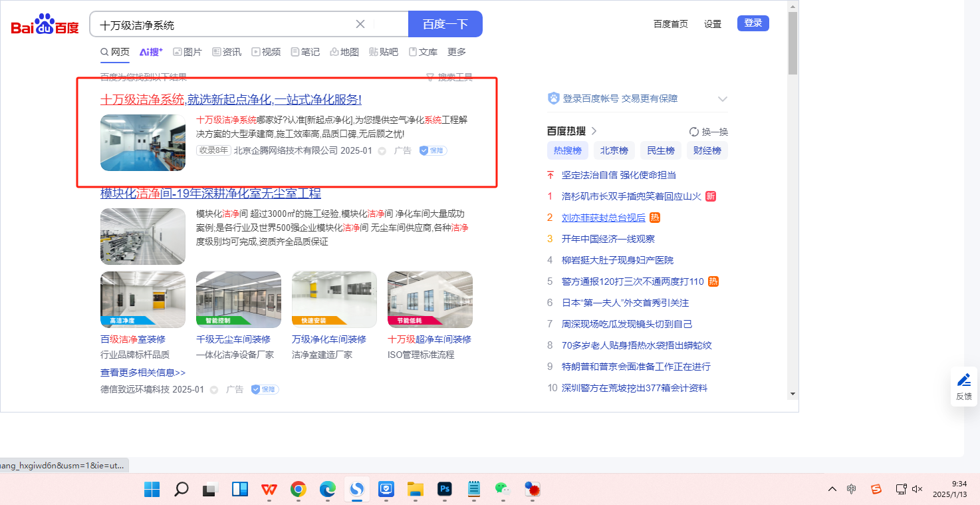Screen dimensions: 980x505
Task: Open the 搜索工具 filter
Action: point(449,77)
